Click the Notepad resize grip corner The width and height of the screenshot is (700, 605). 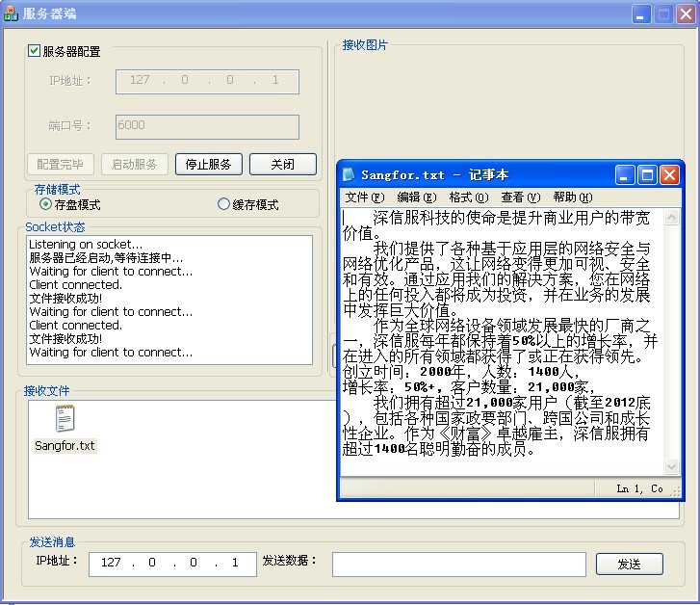click(675, 492)
